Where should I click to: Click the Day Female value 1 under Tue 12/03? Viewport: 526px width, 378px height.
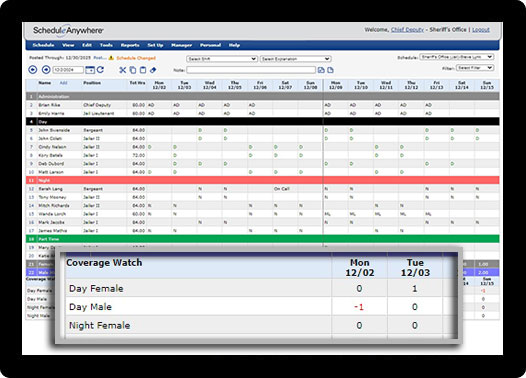coord(415,288)
